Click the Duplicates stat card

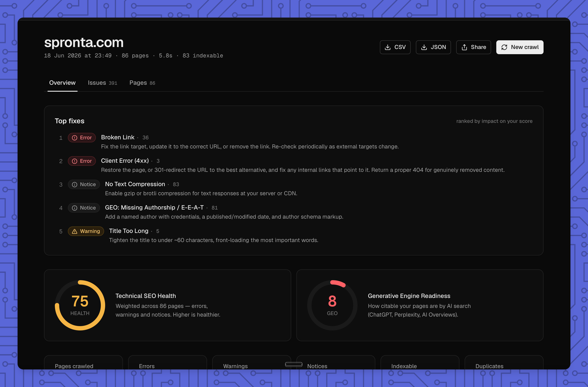pos(504,362)
